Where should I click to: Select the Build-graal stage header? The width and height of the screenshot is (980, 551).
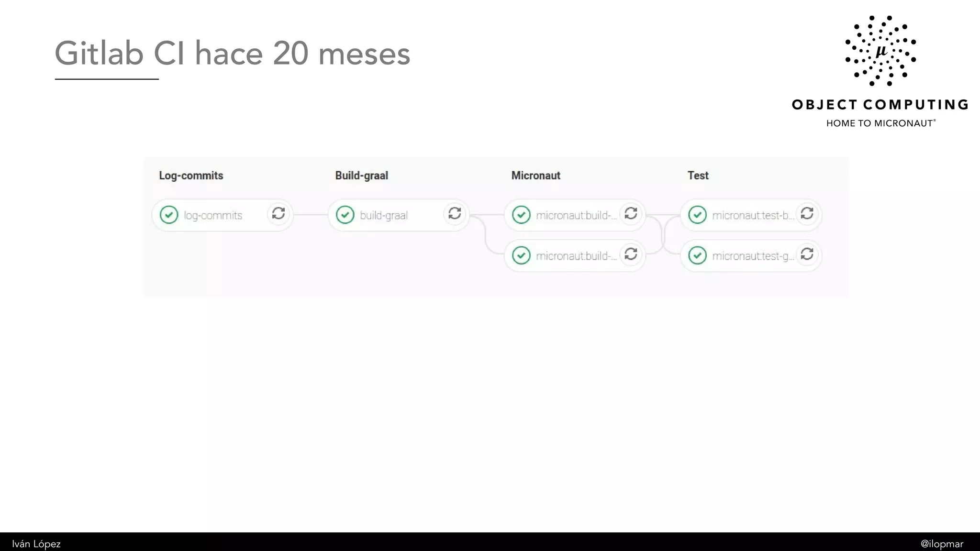tap(361, 176)
